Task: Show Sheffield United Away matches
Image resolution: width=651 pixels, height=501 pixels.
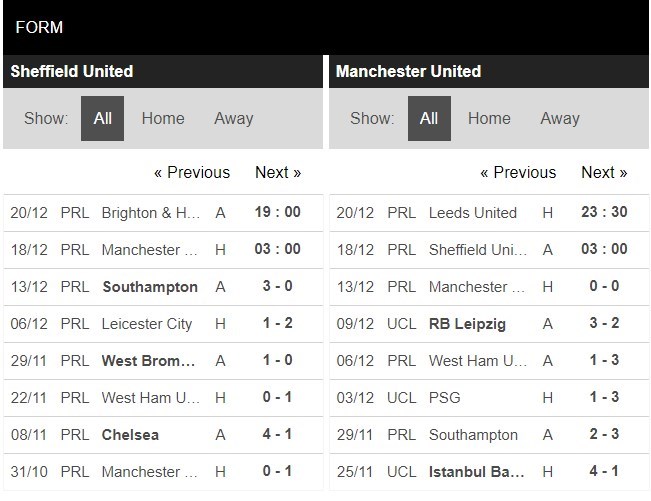Action: tap(233, 118)
